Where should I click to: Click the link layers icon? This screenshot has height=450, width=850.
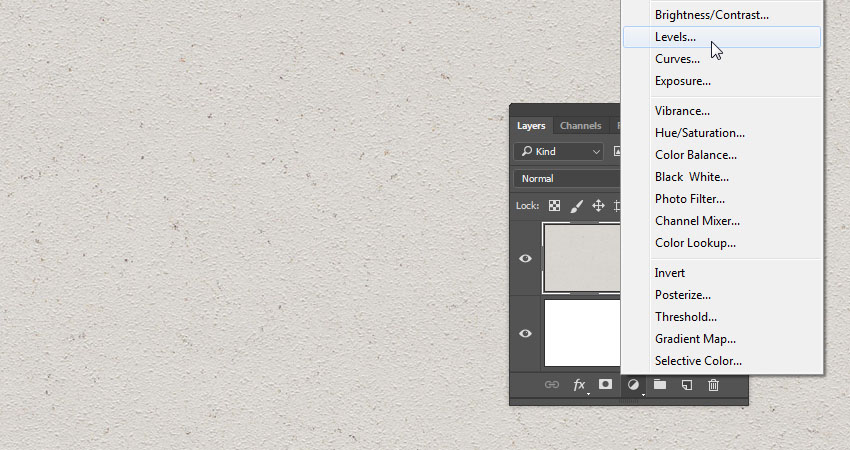click(x=551, y=385)
